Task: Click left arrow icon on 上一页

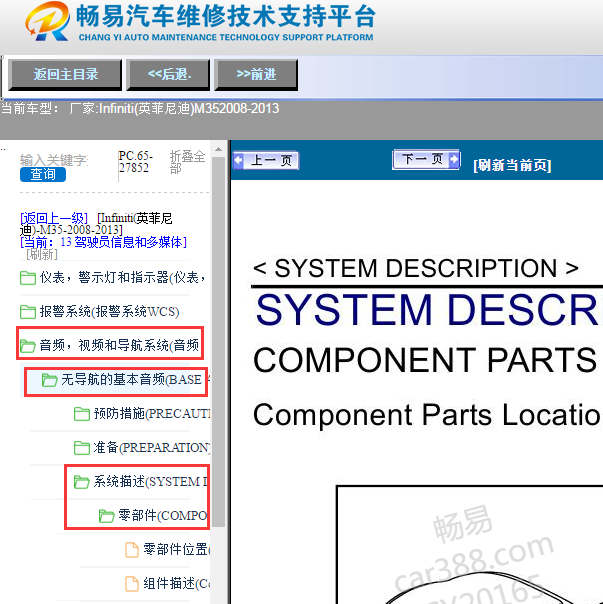Action: [238, 160]
